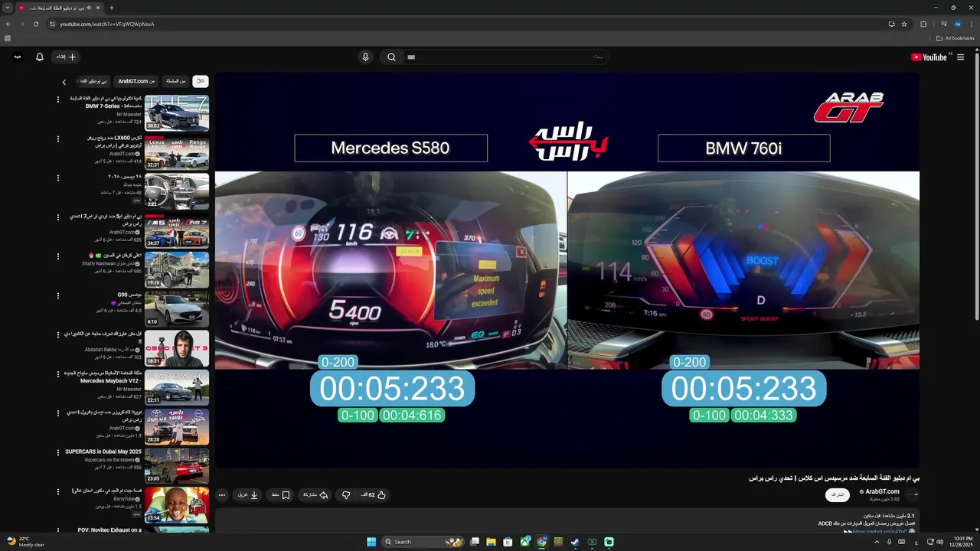
Task: Go back in Chrome
Action: coord(8,24)
